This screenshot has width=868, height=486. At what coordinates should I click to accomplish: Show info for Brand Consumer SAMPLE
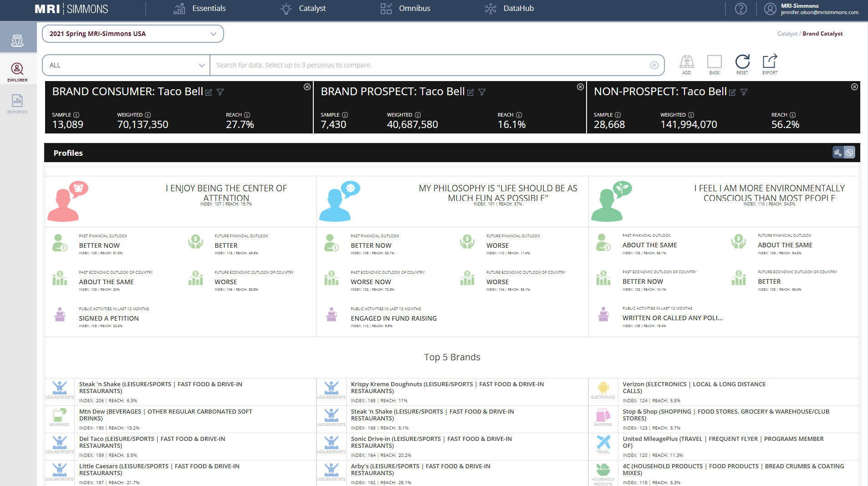tap(77, 115)
